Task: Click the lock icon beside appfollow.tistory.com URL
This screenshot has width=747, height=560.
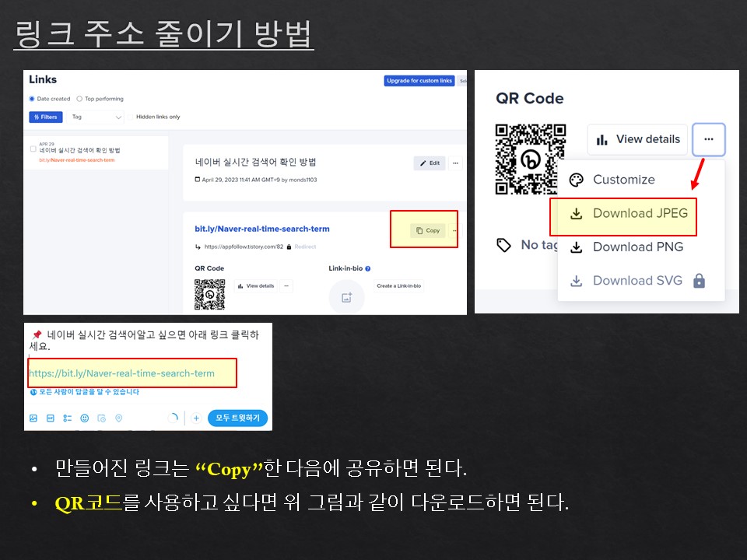Action: pos(289,247)
